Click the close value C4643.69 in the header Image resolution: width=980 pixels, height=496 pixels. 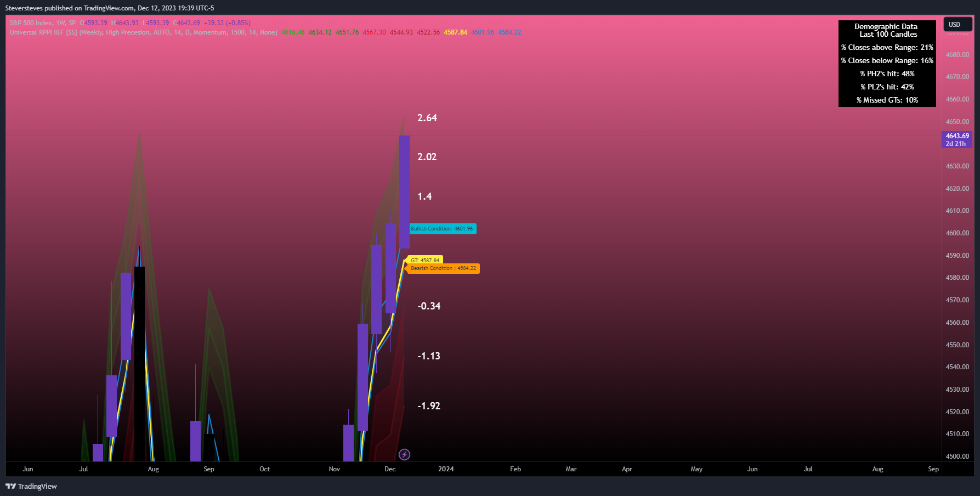[186, 23]
